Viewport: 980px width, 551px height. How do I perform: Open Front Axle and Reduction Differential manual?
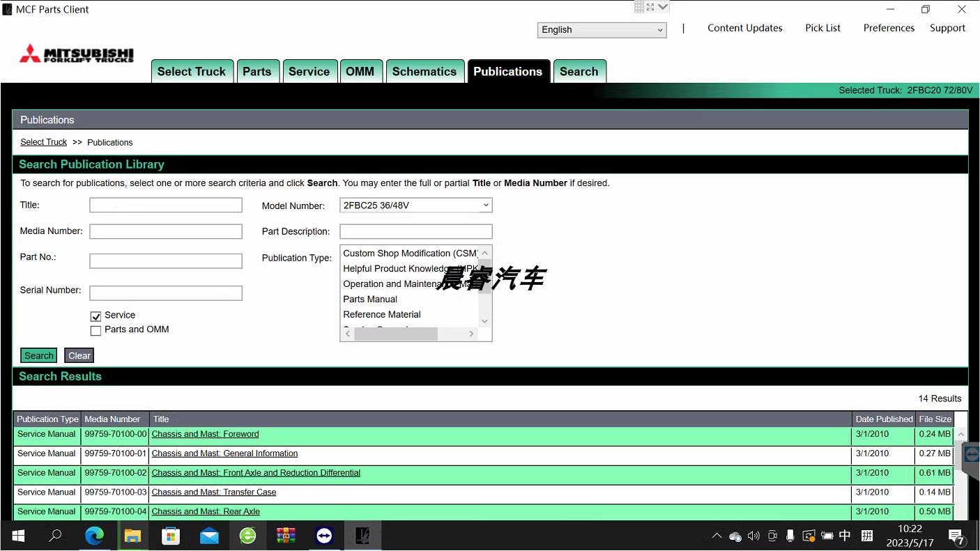tap(257, 473)
